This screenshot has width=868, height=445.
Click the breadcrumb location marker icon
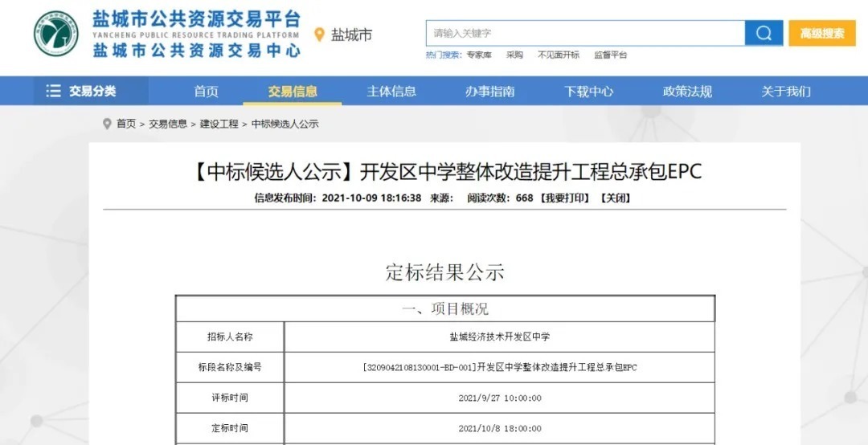pos(107,124)
